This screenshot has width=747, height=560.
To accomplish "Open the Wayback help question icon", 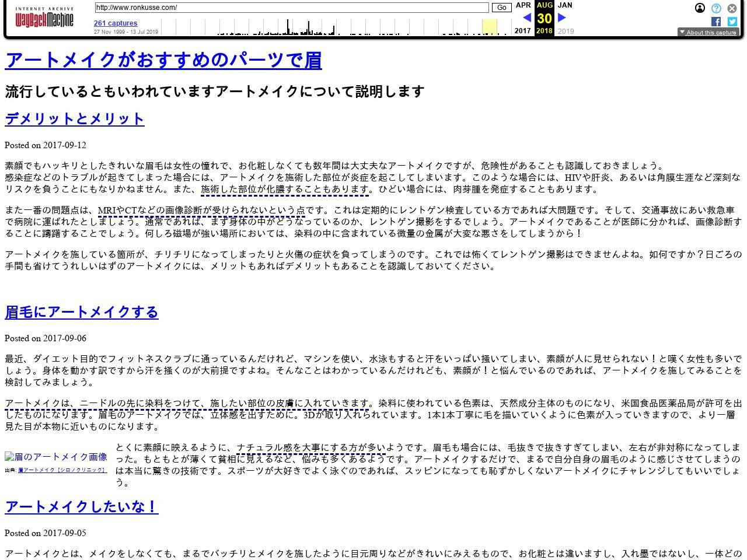I will (716, 8).
